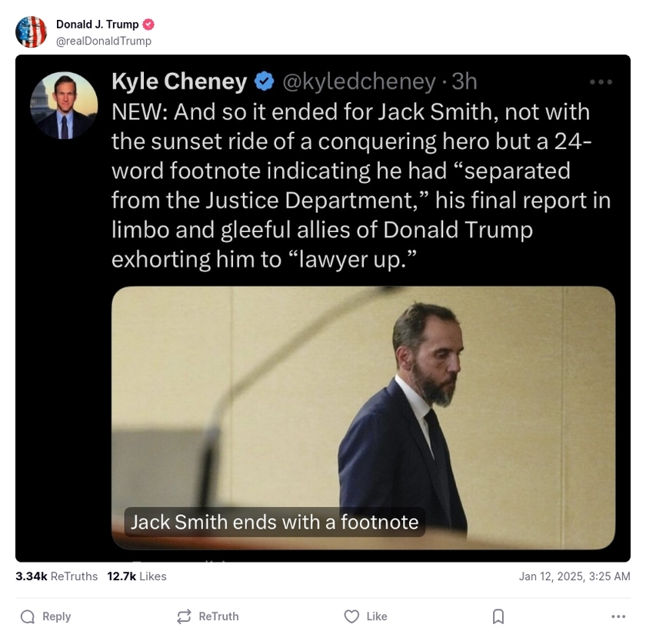646x644 pixels.
Task: Open three-dot menu on Kyle Cheney's tweet
Action: tap(601, 81)
